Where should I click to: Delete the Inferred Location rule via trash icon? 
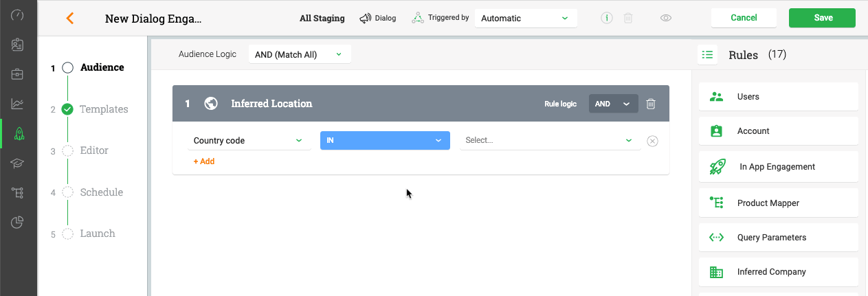click(651, 104)
